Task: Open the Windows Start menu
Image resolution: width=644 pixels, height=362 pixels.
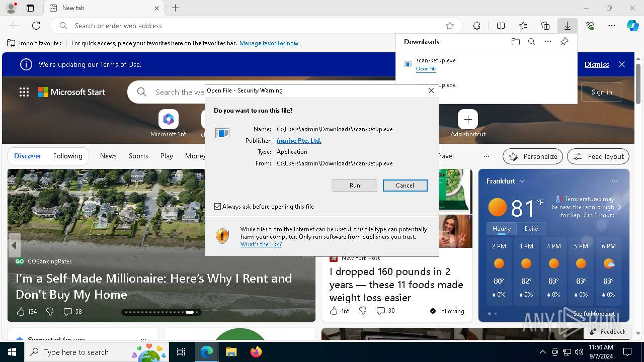Action: (x=12, y=352)
